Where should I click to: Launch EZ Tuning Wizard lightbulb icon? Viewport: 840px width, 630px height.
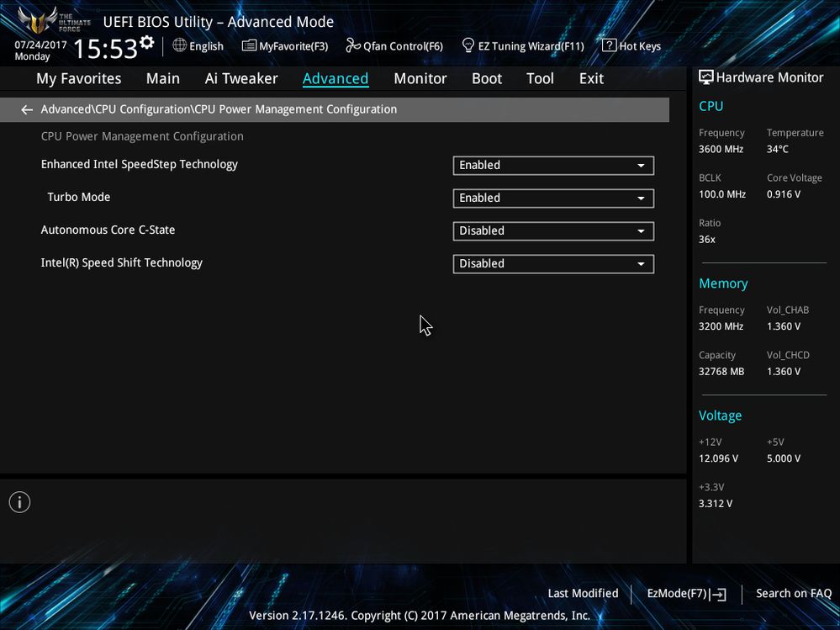point(468,45)
